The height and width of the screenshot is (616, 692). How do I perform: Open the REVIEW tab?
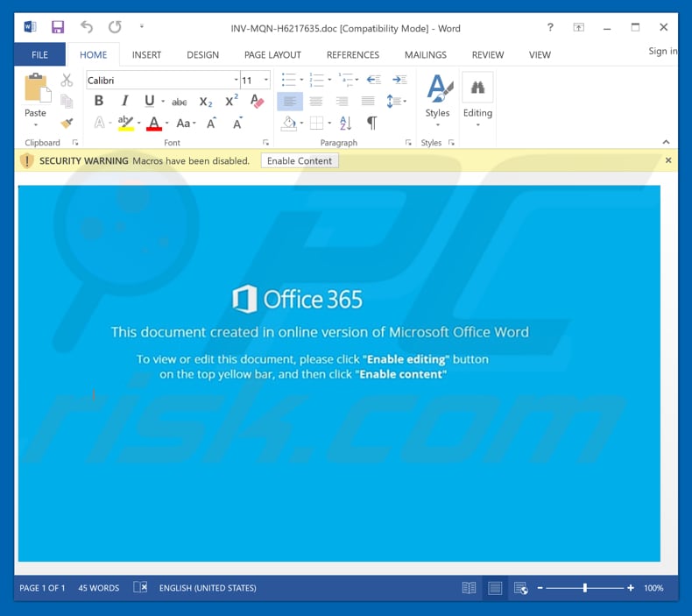(x=488, y=54)
